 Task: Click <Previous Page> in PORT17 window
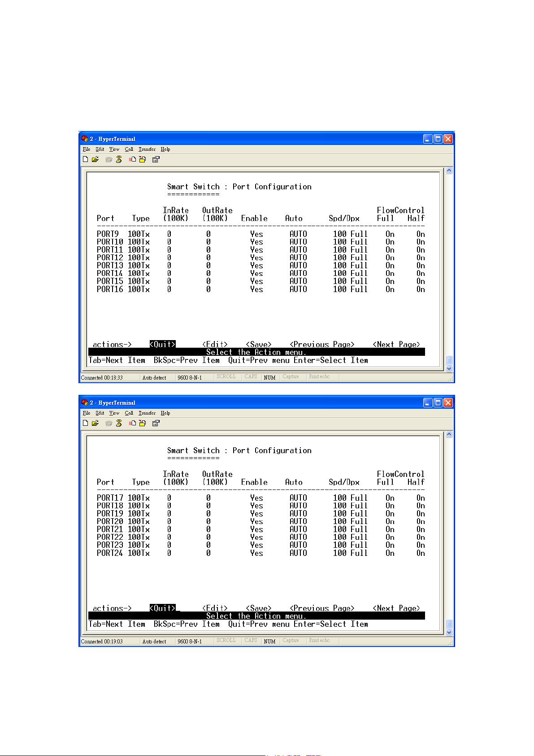pos(322,608)
